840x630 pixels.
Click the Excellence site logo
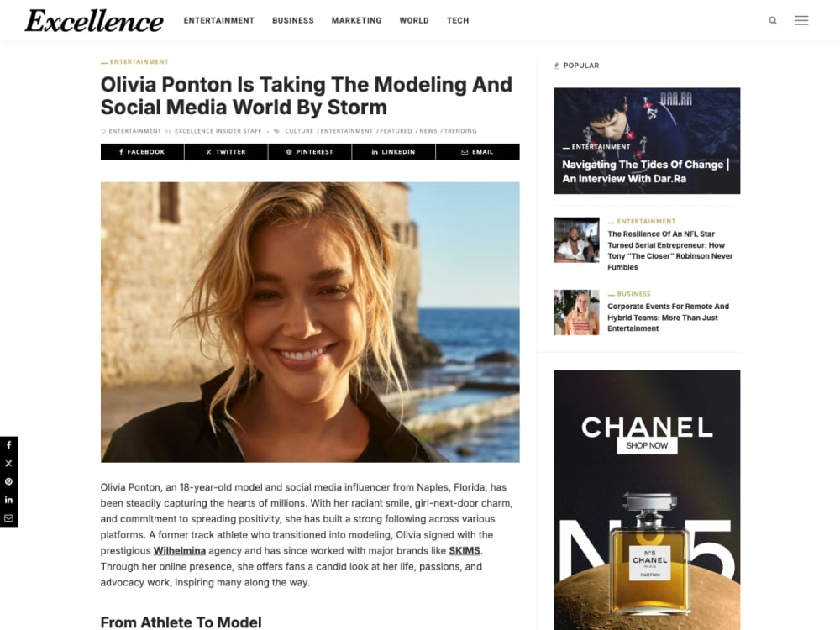tap(94, 22)
